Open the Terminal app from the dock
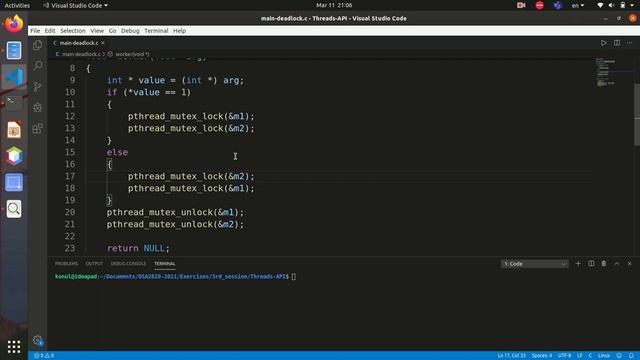Image resolution: width=640 pixels, height=360 pixels. 14,103
